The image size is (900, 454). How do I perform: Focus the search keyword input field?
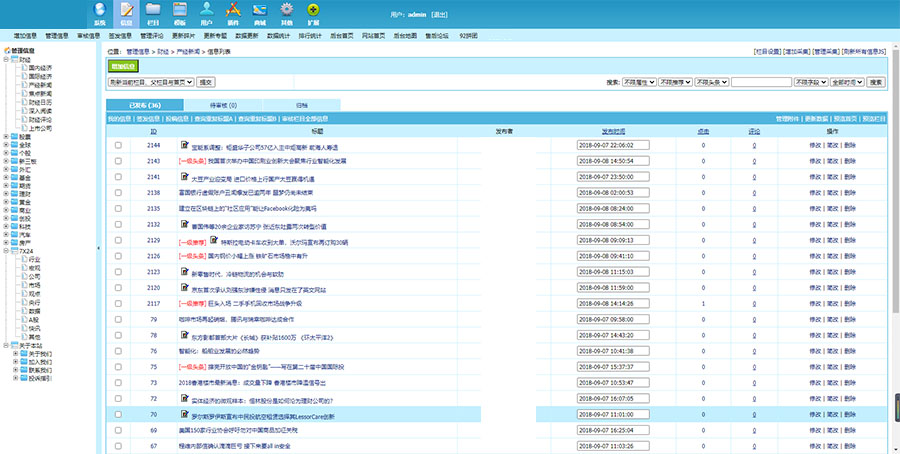coord(762,83)
